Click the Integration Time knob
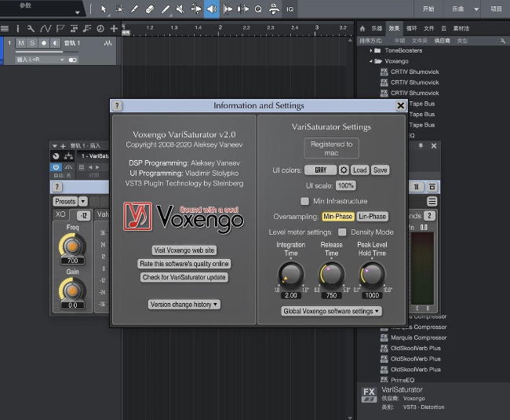 click(x=291, y=274)
